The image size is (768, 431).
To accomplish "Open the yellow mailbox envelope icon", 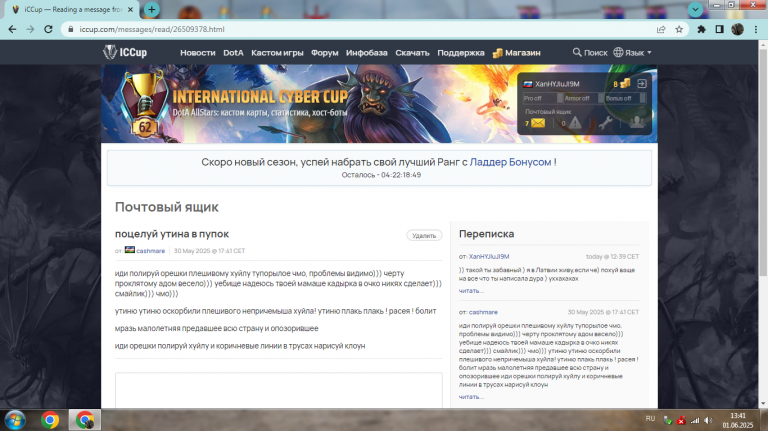I will [538, 123].
